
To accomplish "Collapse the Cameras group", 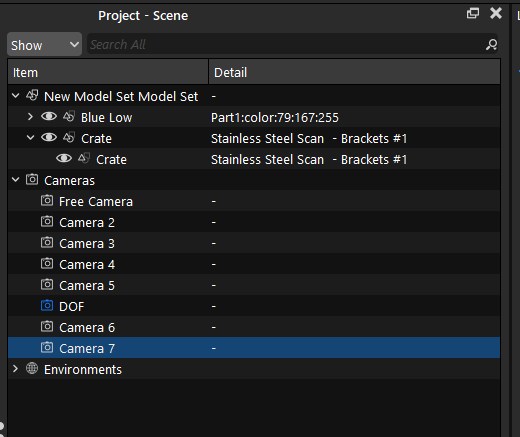I will [15, 180].
